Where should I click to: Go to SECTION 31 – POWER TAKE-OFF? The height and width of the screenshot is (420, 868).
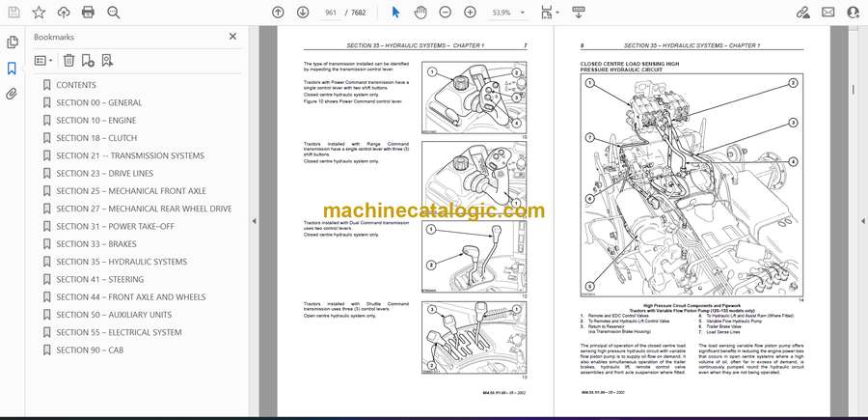pyautogui.click(x=115, y=226)
